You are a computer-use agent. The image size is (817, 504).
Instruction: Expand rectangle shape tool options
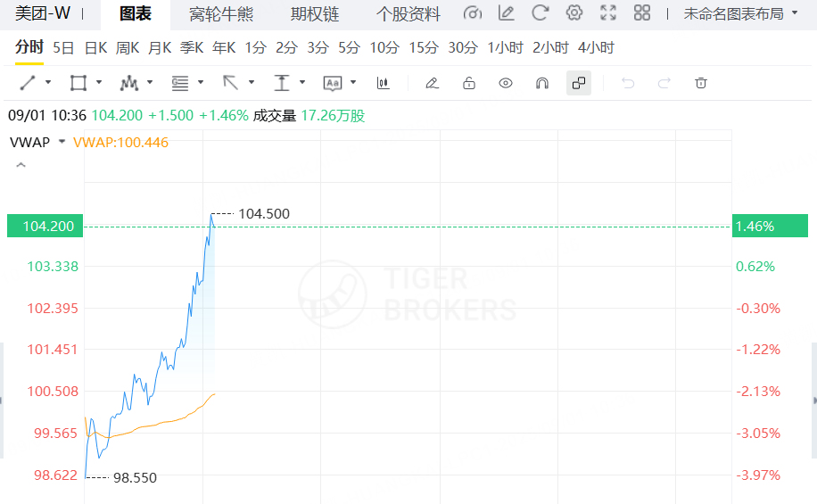click(99, 82)
